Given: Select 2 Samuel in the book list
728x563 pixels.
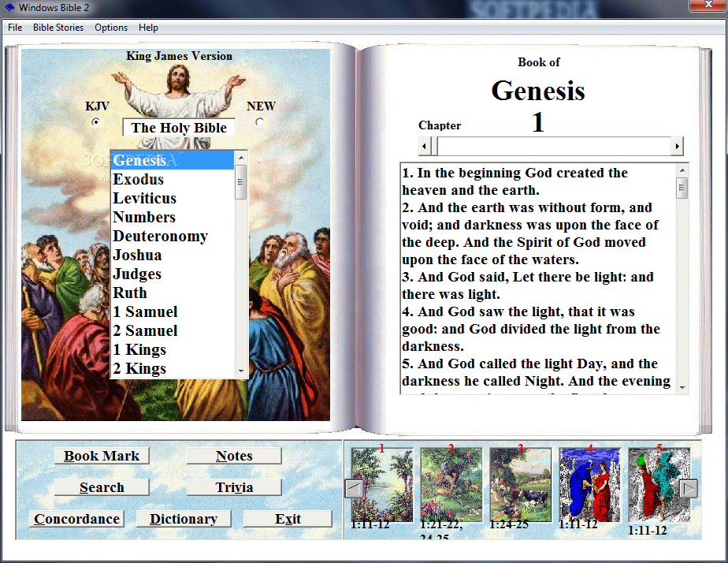Looking at the screenshot, I should point(173,330).
